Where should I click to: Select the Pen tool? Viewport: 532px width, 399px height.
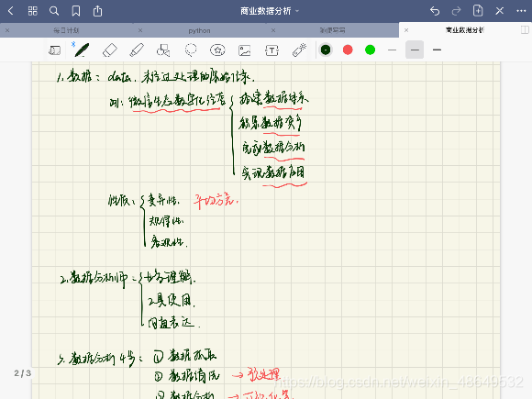point(82,50)
